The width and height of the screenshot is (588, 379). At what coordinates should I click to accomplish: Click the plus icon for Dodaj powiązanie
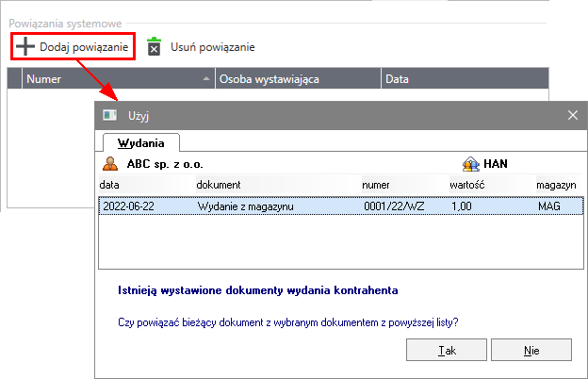(25, 46)
